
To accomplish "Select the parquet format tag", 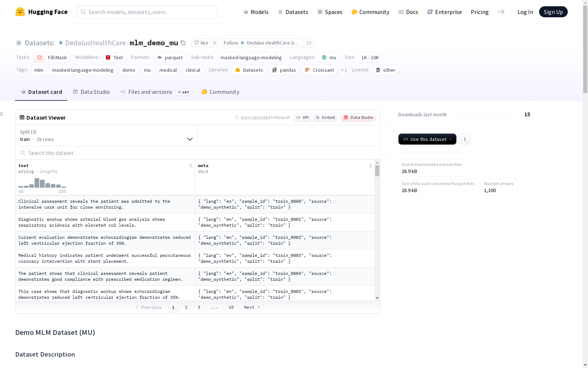I will [170, 57].
